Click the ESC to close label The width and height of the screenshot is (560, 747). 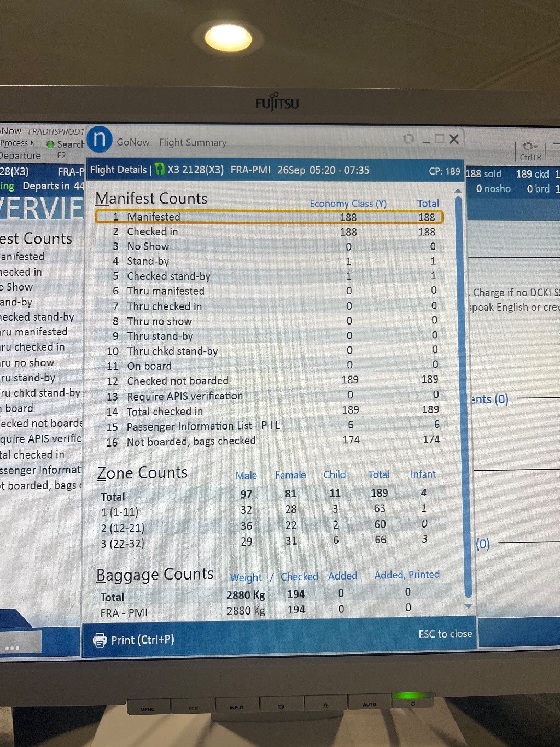pos(445,634)
